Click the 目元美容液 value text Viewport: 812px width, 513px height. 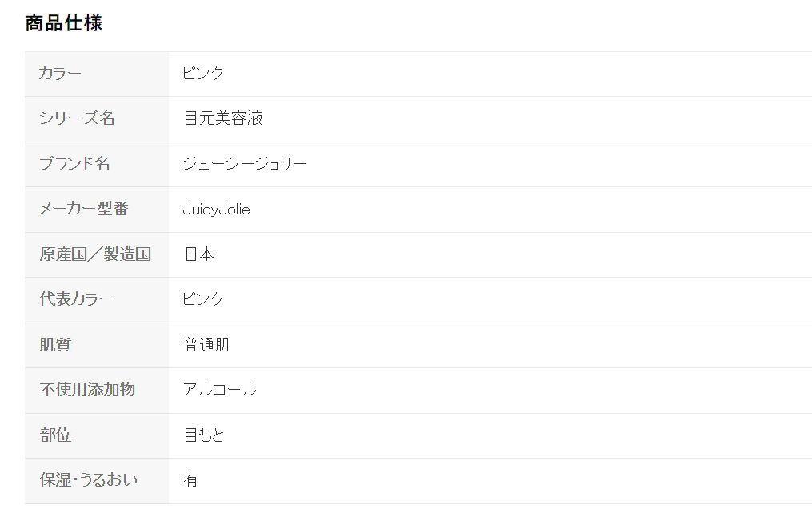223,118
